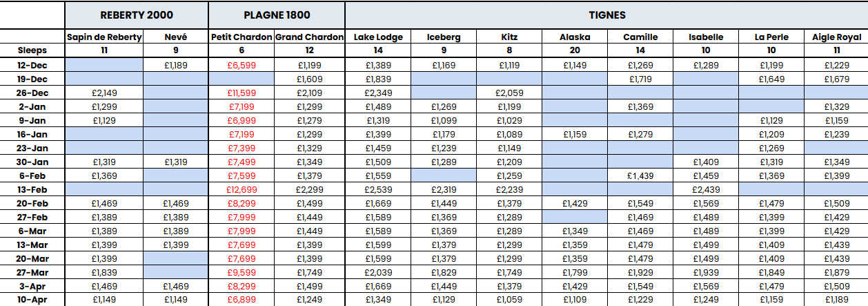Select the Alaska sleeps value 20
Screen dimensions: 868x306
click(575, 50)
